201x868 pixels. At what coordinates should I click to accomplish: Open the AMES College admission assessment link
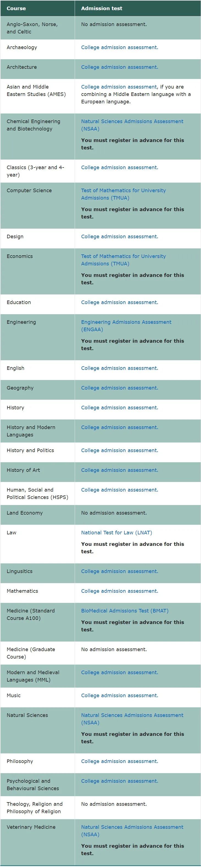(119, 87)
